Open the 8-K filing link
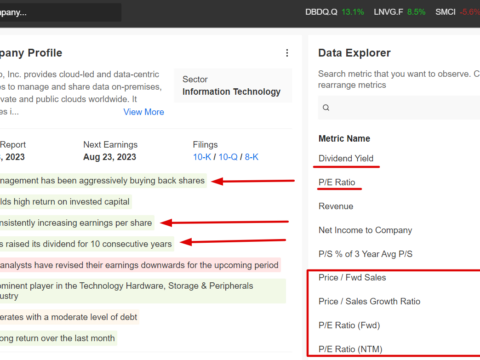The width and height of the screenshot is (480, 360). pyautogui.click(x=252, y=157)
